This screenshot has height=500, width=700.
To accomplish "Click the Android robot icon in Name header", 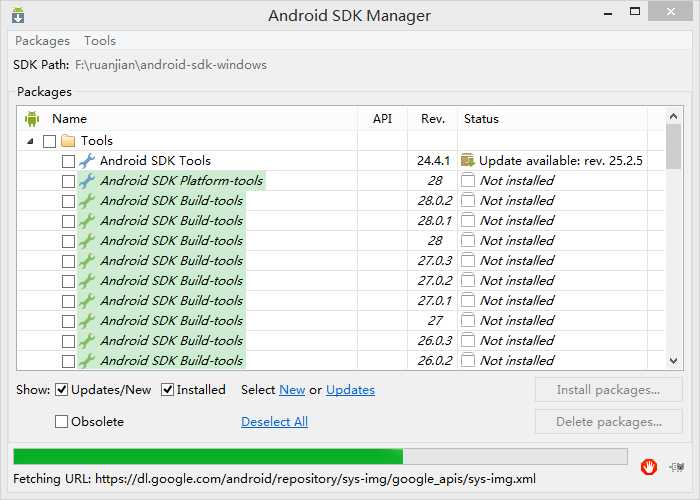I will (x=32, y=119).
